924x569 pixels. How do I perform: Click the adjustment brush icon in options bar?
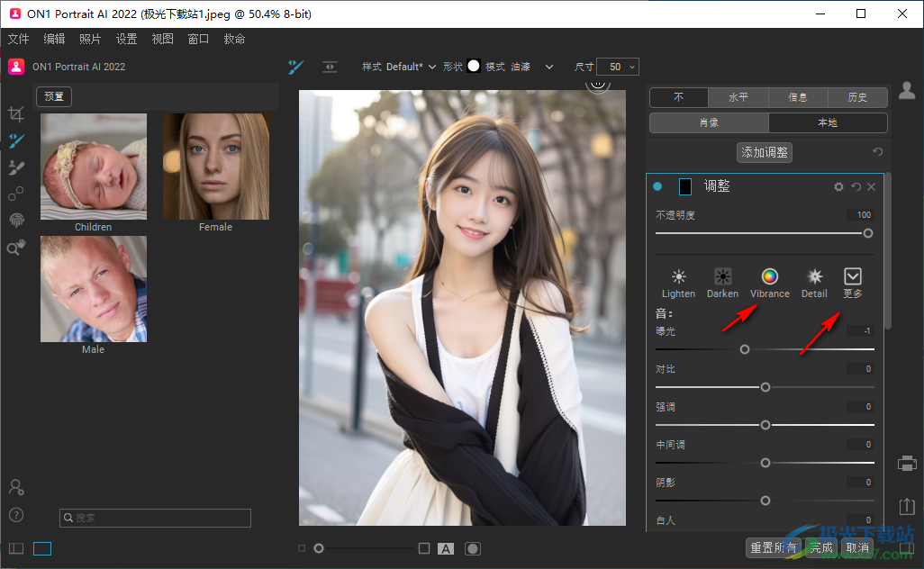point(295,67)
